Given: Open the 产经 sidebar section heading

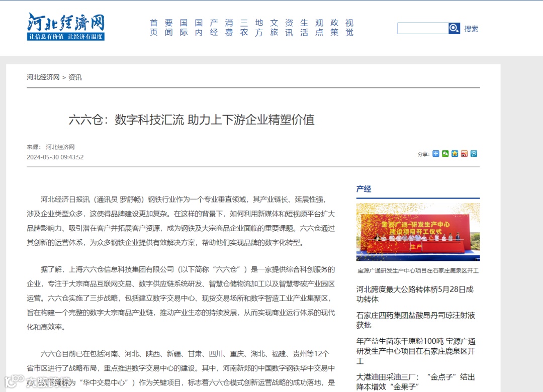Looking at the screenshot, I should (364, 189).
